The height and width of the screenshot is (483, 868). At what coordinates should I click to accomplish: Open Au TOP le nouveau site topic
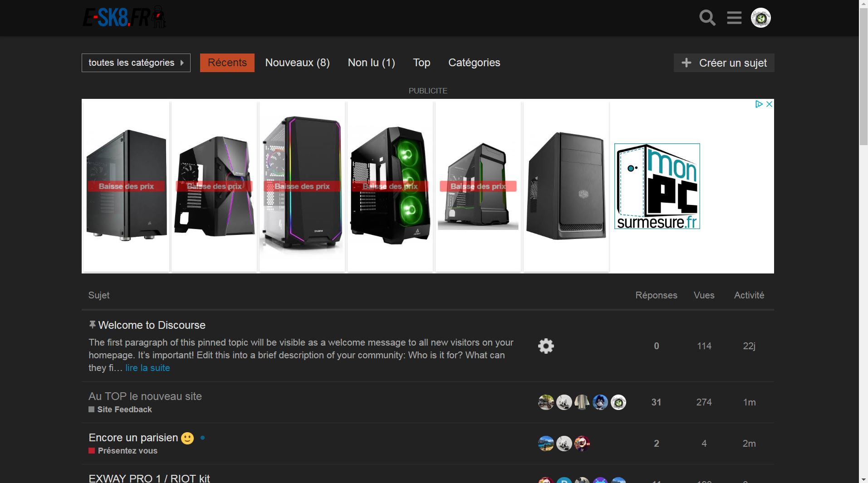click(145, 396)
